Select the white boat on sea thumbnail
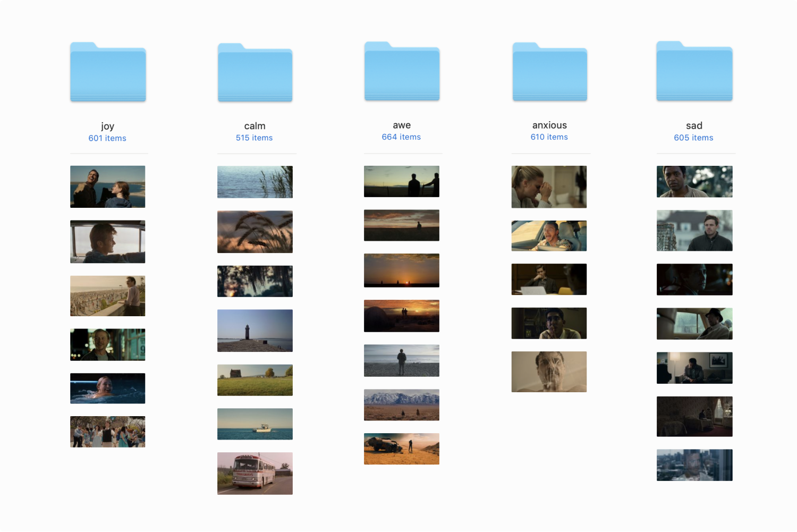Image resolution: width=797 pixels, height=532 pixels. click(x=255, y=424)
